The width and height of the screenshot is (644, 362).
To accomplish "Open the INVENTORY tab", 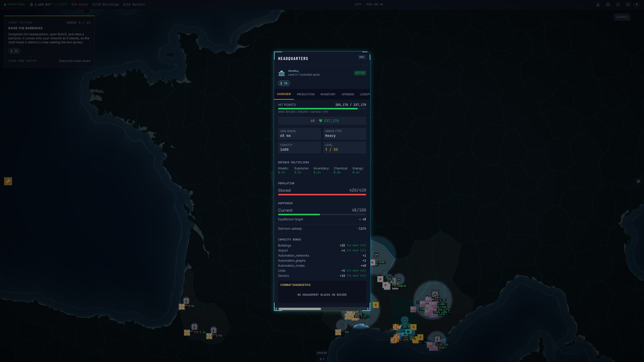I will (x=328, y=94).
